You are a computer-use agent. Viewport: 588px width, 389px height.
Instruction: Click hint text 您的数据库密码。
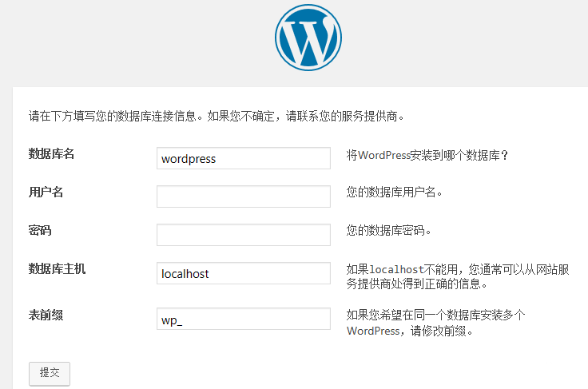coord(389,230)
